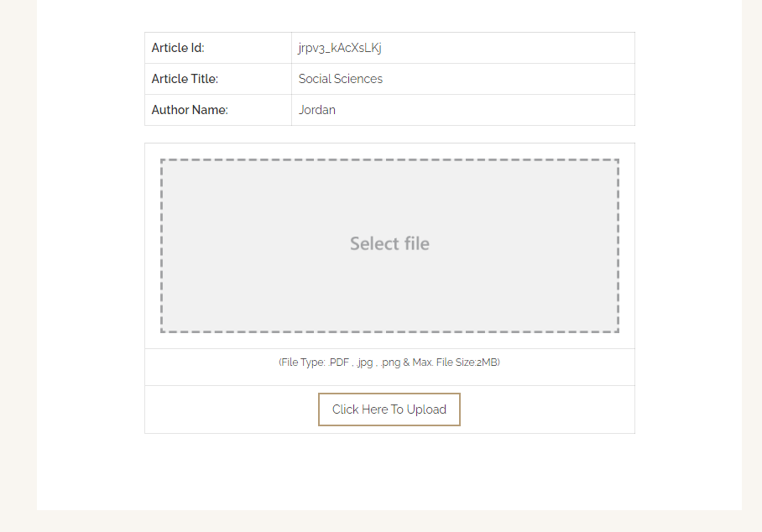Select the Author Name label cell
The height and width of the screenshot is (532, 762).
click(x=217, y=110)
